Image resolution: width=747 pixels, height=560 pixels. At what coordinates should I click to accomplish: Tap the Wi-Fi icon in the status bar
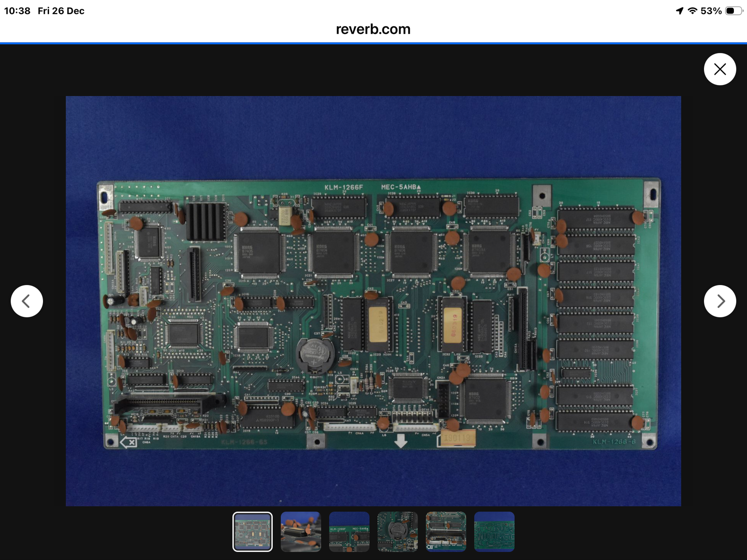pyautogui.click(x=692, y=11)
